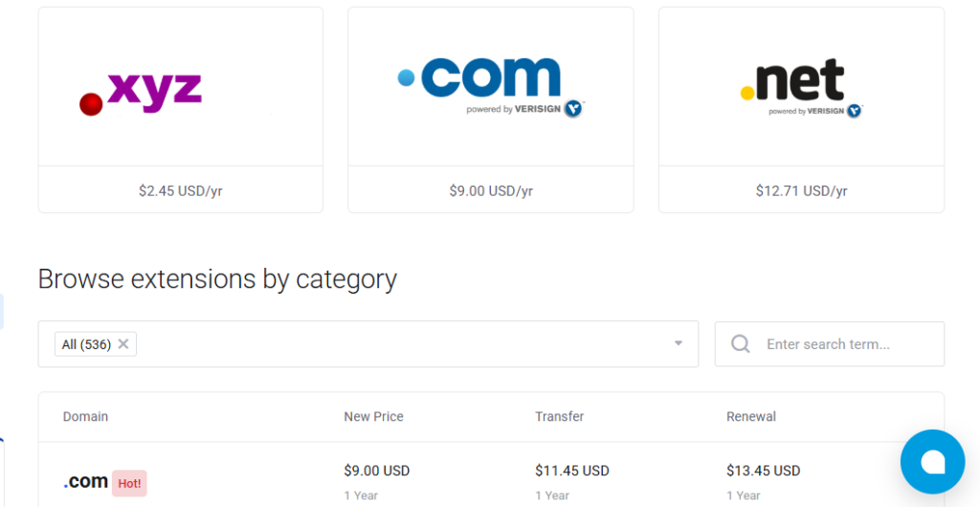This screenshot has height=507, width=980.
Task: Click the New Price column header
Action: point(373,417)
